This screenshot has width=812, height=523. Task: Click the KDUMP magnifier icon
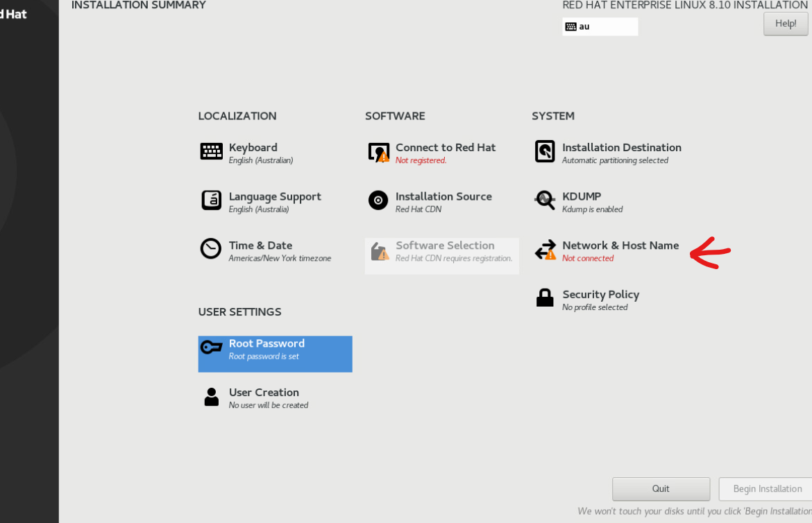(545, 200)
